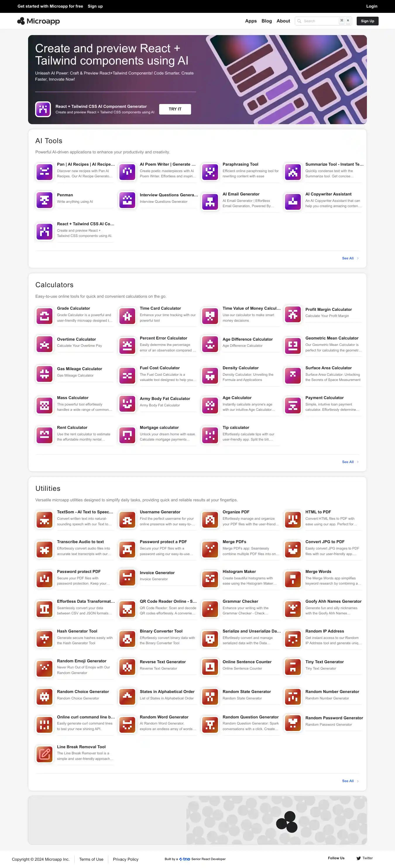This screenshot has height=868, width=395.
Task: Select the Mortgage calculator icon
Action: 127,435
